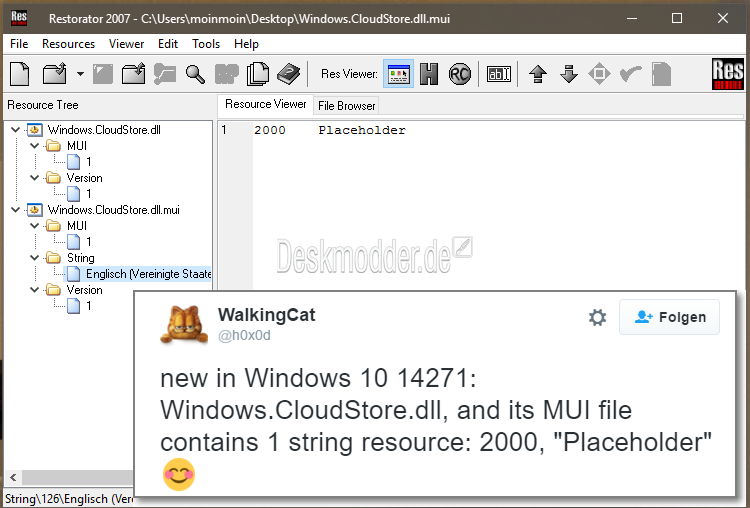Switch to the File Browser tab
Screen dimensions: 750x508
346,106
